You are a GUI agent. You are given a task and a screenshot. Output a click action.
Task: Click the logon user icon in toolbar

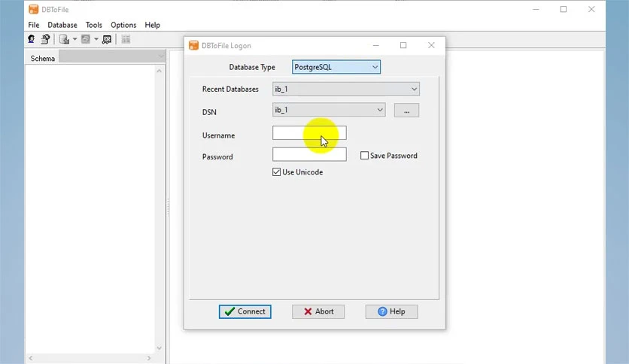[x=32, y=39]
